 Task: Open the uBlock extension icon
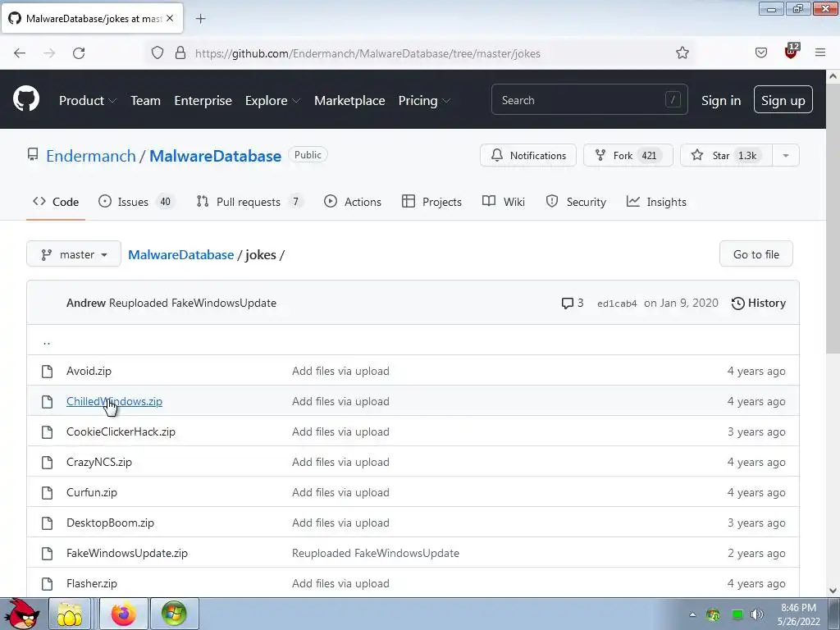coord(792,52)
